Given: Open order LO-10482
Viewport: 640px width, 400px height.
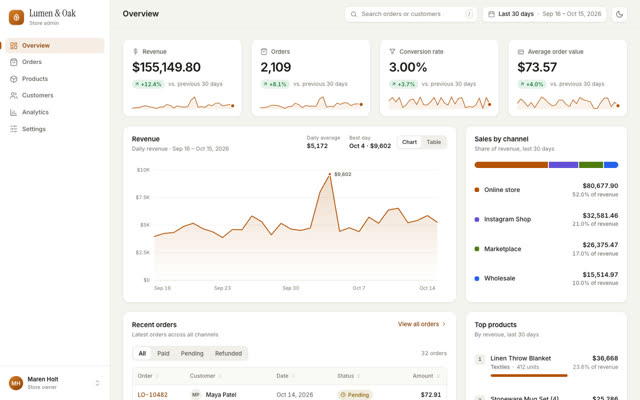Looking at the screenshot, I should 153,395.
